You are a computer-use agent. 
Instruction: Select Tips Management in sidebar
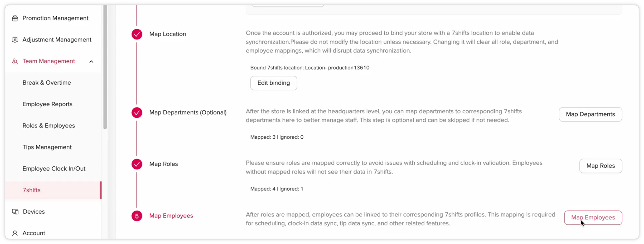[47, 147]
